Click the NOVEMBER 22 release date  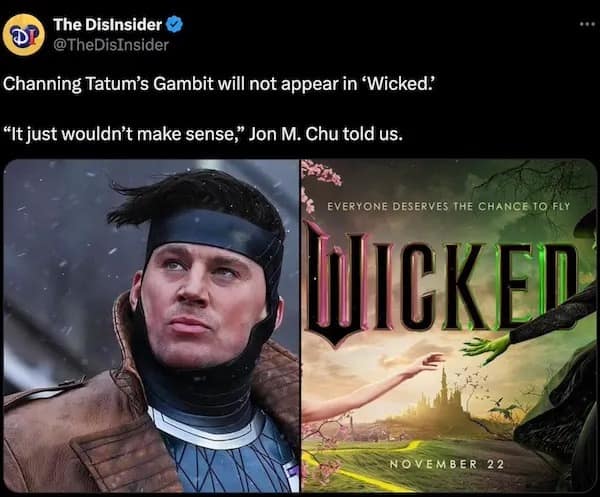click(x=447, y=464)
